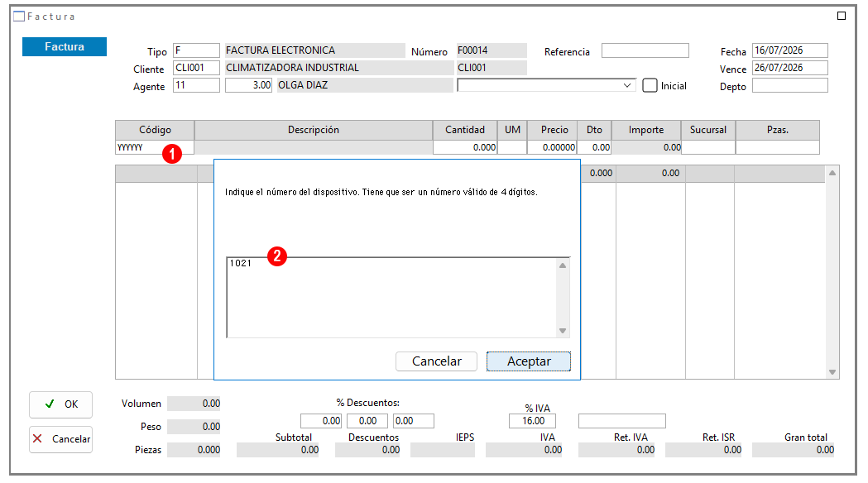Image resolution: width=868 pixels, height=483 pixels.
Task: Click the Piezas value 0.000
Action: (x=194, y=450)
